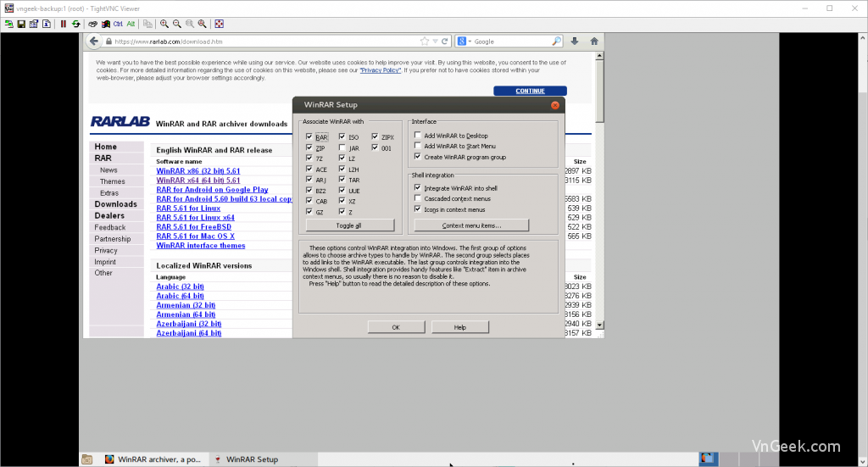This screenshot has height=467, width=868.
Task: Send Ctrl+Esc Windows flag icon
Action: [x=105, y=24]
